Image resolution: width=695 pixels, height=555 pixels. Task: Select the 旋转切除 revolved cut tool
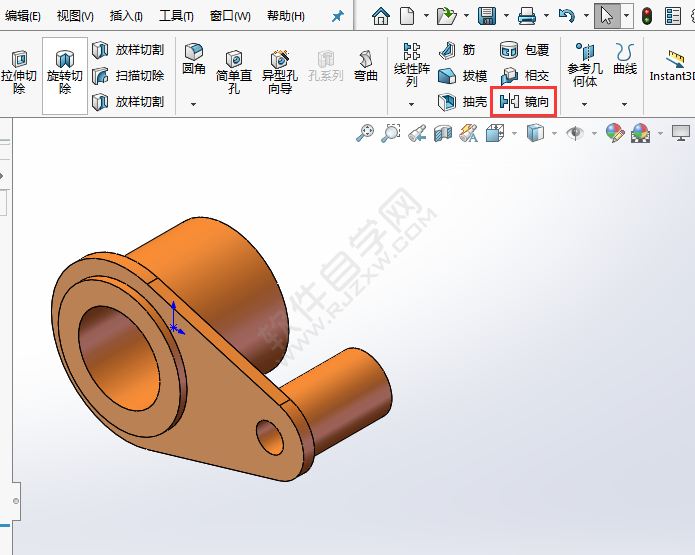[x=65, y=75]
